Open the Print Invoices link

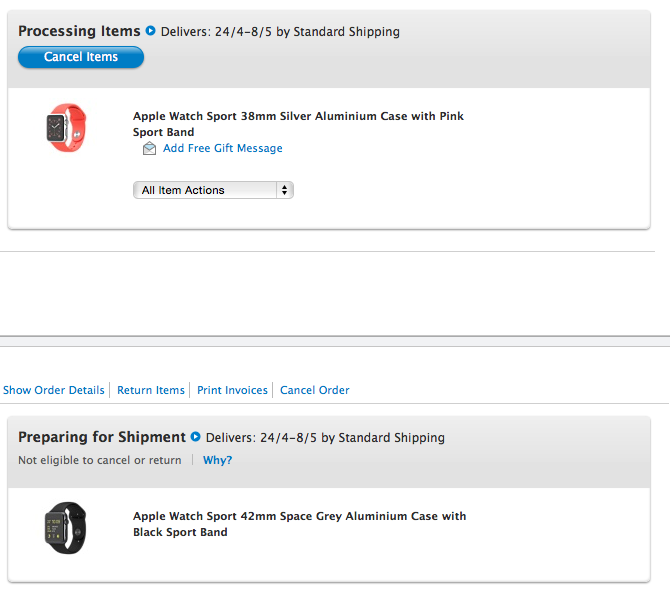232,390
